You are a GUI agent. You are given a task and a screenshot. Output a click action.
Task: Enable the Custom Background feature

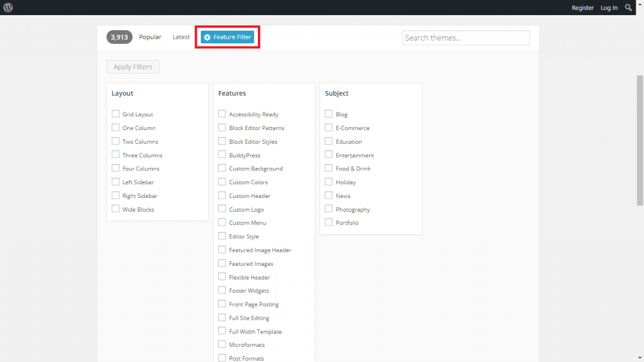[222, 168]
